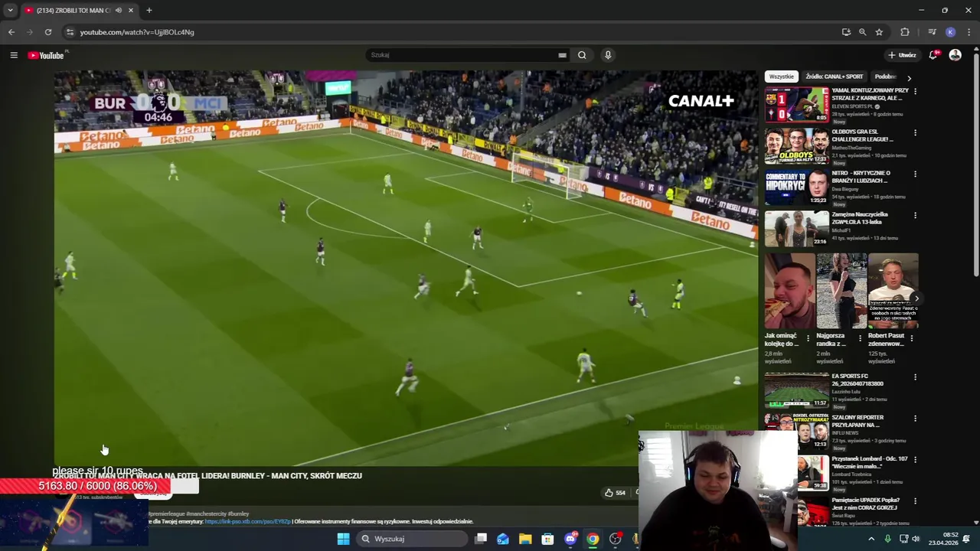The width and height of the screenshot is (980, 551).
Task: Open Chrome profile avatar 'K'
Action: pos(950,32)
